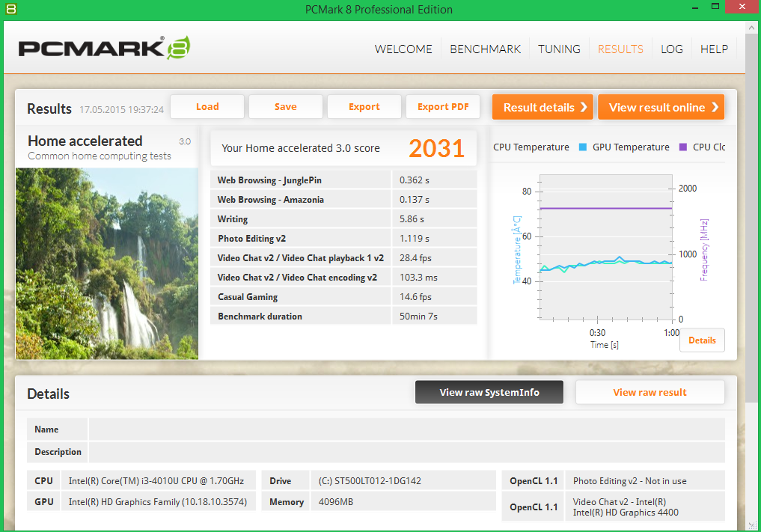Click the Web Browsing - JunglePin row
The width and height of the screenshot is (761, 532).
(343, 180)
